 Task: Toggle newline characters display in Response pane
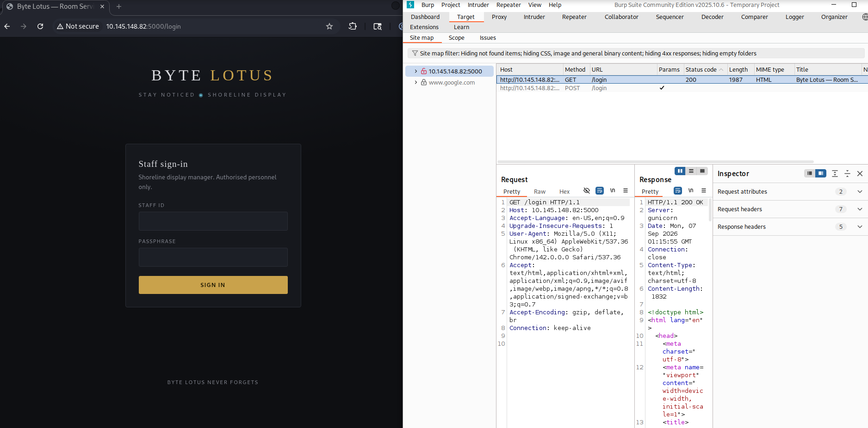[691, 190]
